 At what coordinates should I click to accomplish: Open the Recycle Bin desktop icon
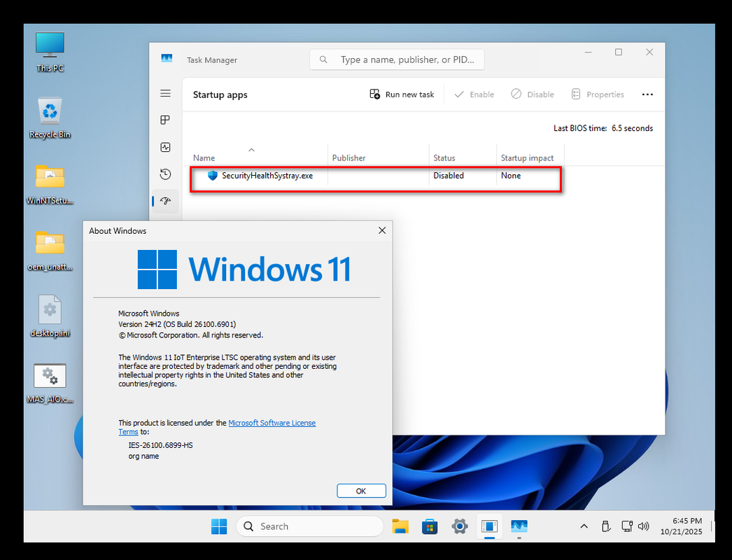50,118
